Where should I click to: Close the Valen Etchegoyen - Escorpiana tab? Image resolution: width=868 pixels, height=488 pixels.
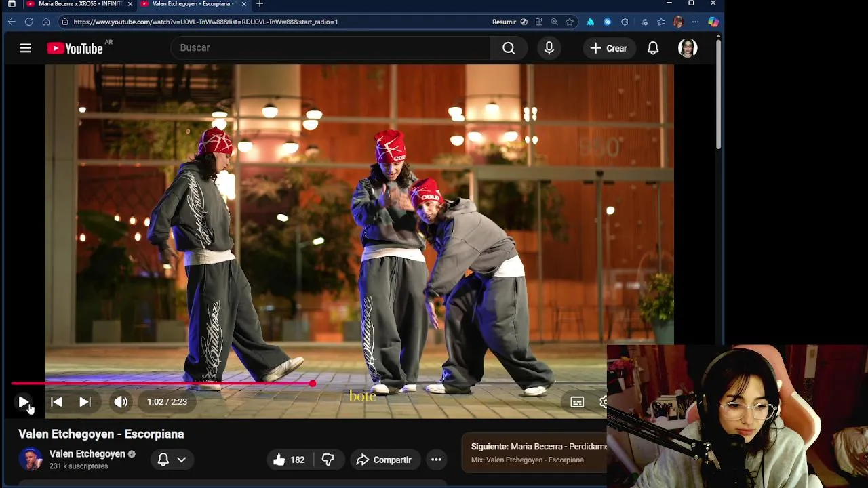tap(243, 4)
